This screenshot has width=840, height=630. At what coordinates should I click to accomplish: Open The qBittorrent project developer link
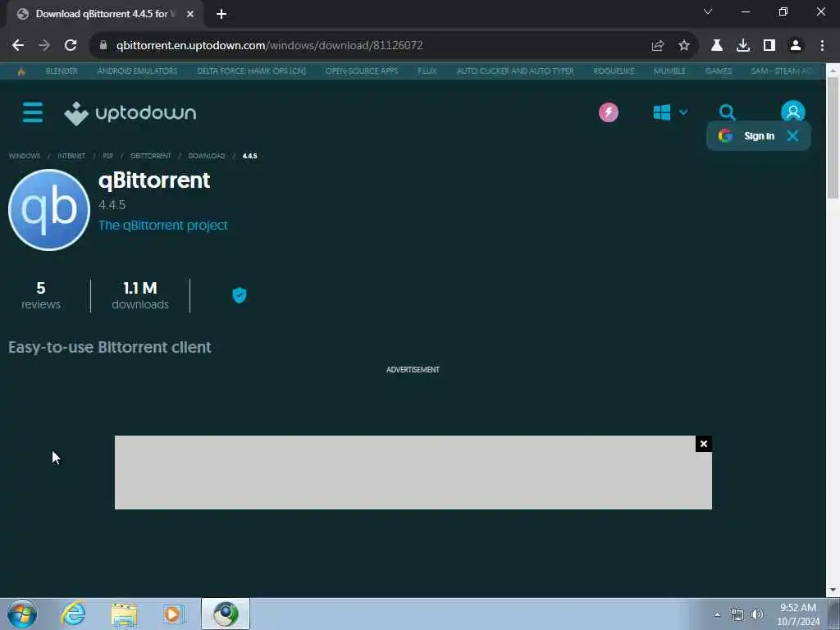tap(163, 226)
